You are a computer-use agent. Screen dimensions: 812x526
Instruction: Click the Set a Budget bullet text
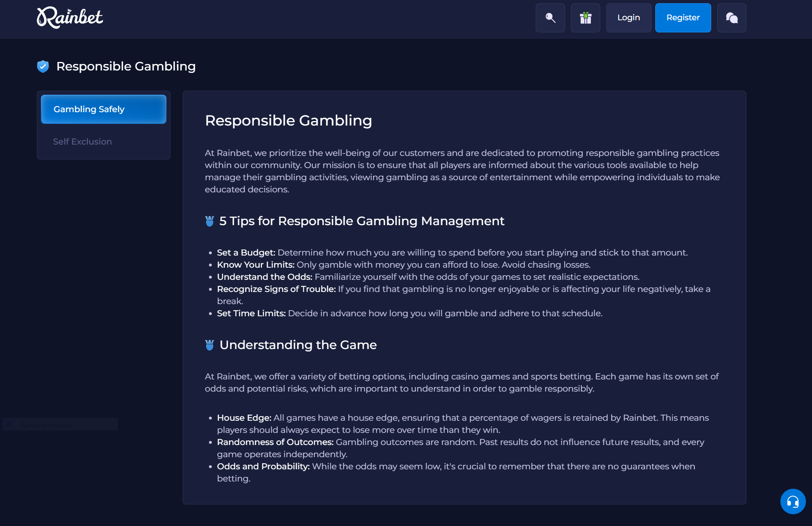coord(452,252)
